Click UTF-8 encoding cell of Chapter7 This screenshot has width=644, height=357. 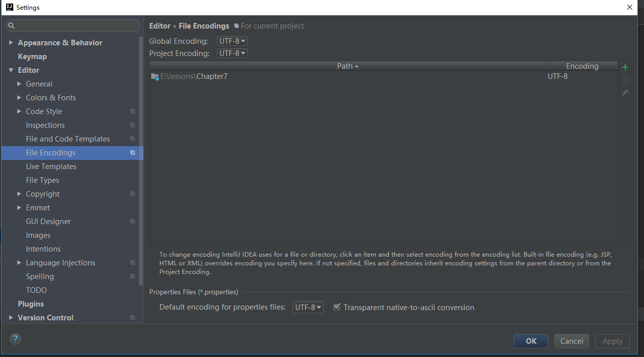point(557,77)
